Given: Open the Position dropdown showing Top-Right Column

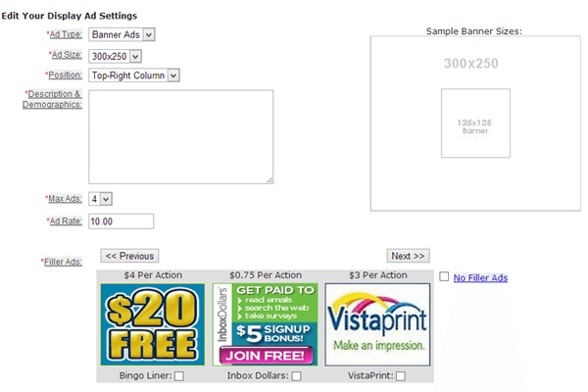Looking at the screenshot, I should (x=134, y=75).
